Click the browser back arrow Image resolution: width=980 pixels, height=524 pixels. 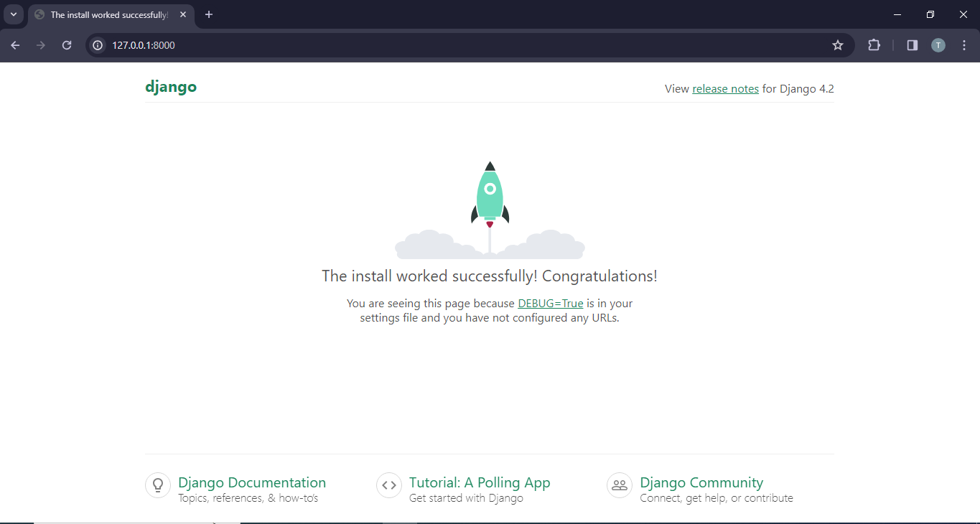click(x=15, y=45)
